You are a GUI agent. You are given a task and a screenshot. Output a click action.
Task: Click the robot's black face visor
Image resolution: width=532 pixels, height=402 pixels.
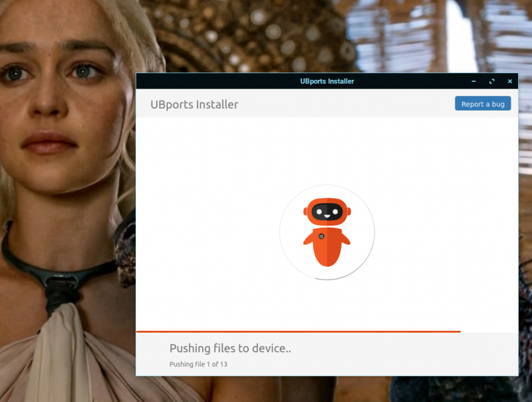[x=327, y=212]
